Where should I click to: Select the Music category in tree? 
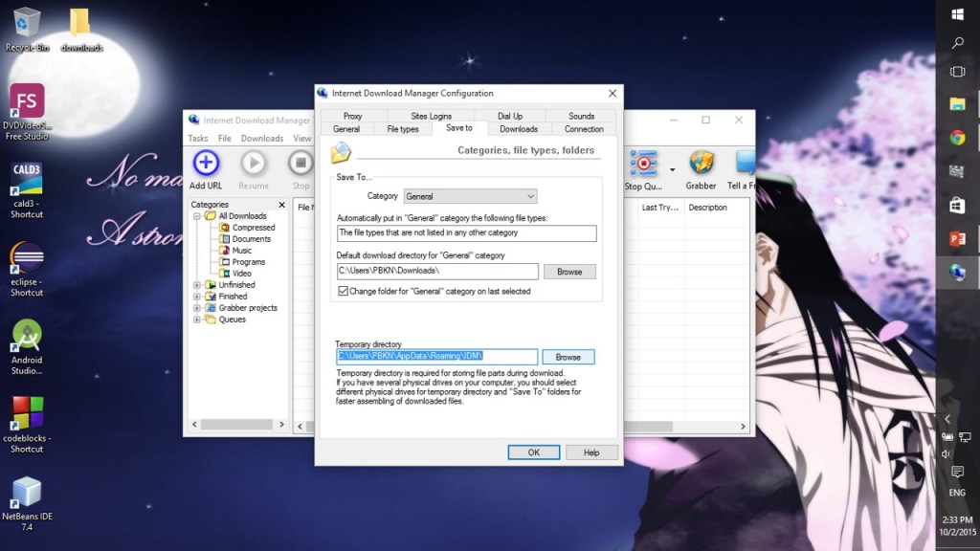pyautogui.click(x=242, y=251)
